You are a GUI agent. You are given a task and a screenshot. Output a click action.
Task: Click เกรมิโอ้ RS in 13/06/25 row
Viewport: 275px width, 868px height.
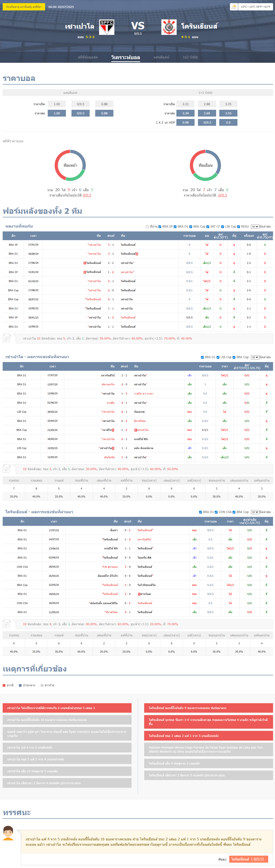pyautogui.click(x=111, y=549)
